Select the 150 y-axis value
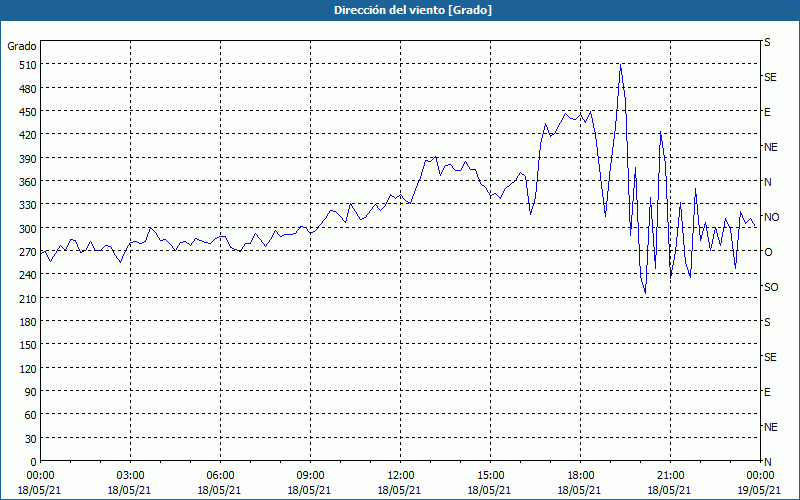Screen dimensions: 800x500 29,345
